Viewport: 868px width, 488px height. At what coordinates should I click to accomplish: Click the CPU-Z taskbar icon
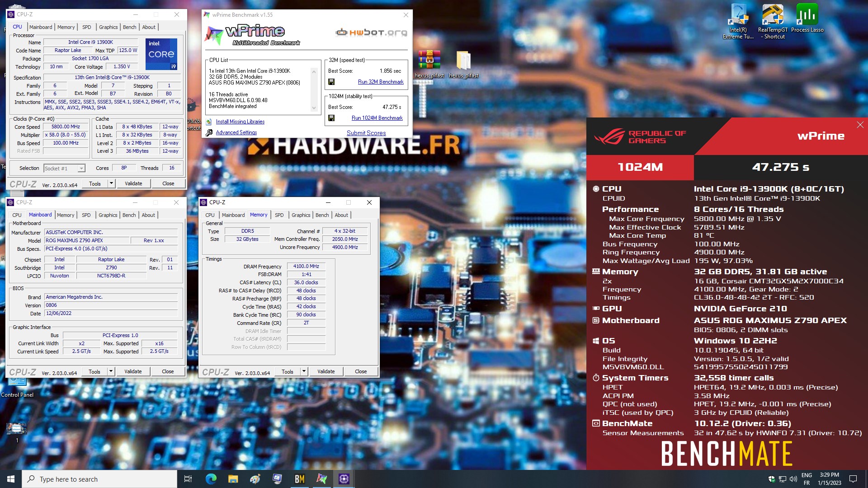tap(344, 479)
